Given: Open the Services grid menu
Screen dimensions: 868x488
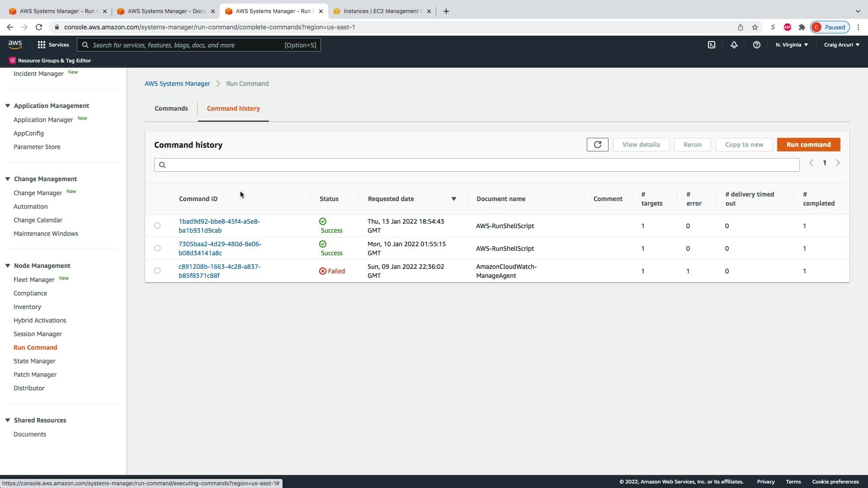Looking at the screenshot, I should [53, 45].
